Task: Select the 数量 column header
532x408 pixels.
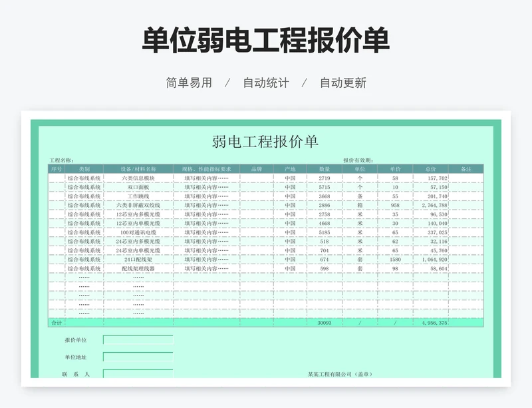Action: (325, 169)
